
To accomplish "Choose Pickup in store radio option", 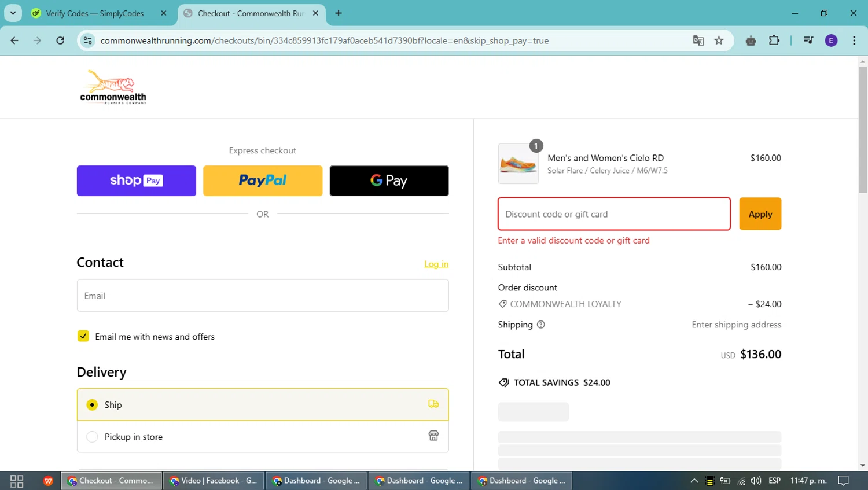I will pos(92,437).
